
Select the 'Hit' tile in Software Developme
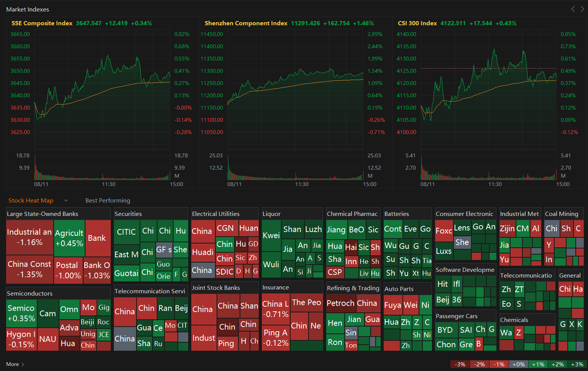tap(442, 284)
